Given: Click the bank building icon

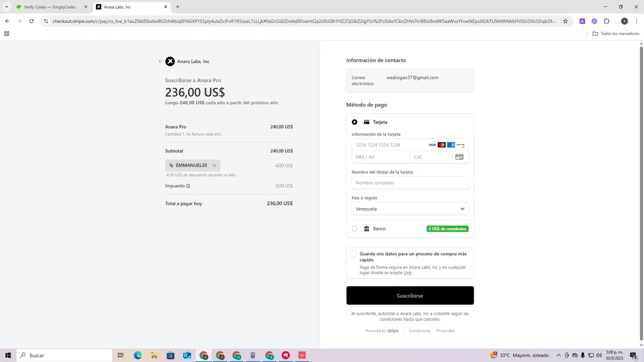Looking at the screenshot, I should 367,229.
